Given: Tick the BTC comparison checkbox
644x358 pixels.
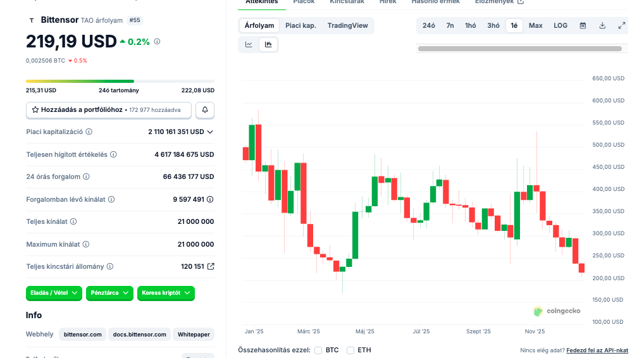Looking at the screenshot, I should 318,350.
